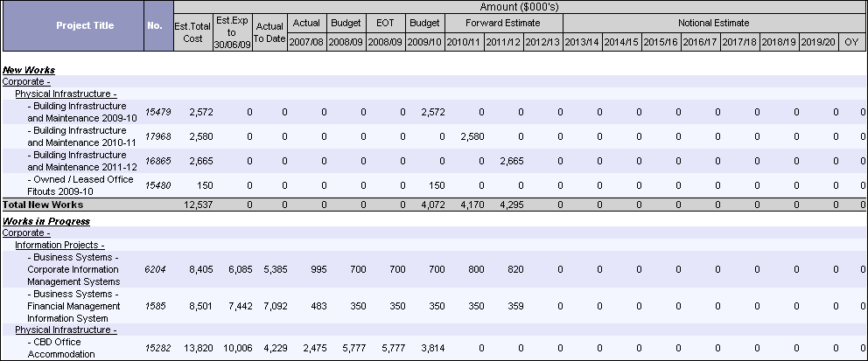Image resolution: width=868 pixels, height=361 pixels.
Task: Click the Project Title column header
Action: 73,26
